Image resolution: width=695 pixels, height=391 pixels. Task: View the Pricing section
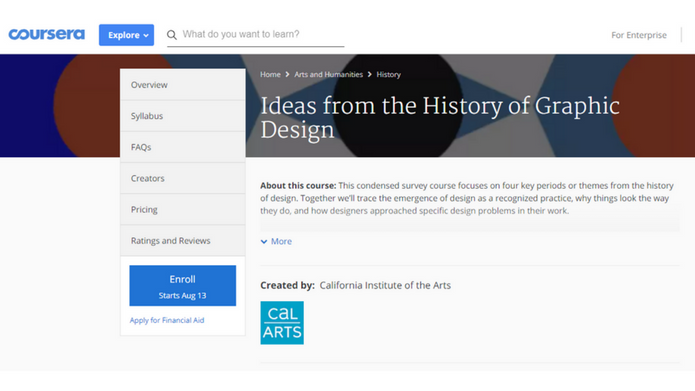point(183,209)
